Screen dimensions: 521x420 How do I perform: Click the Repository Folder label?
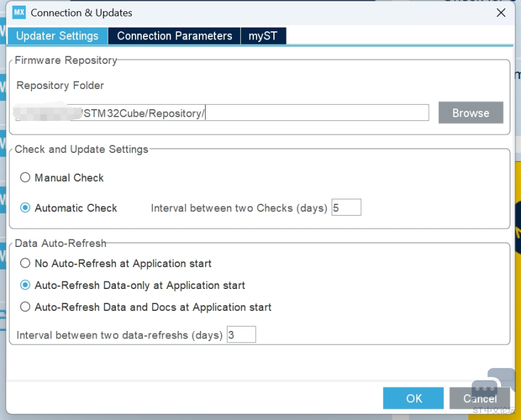[60, 85]
